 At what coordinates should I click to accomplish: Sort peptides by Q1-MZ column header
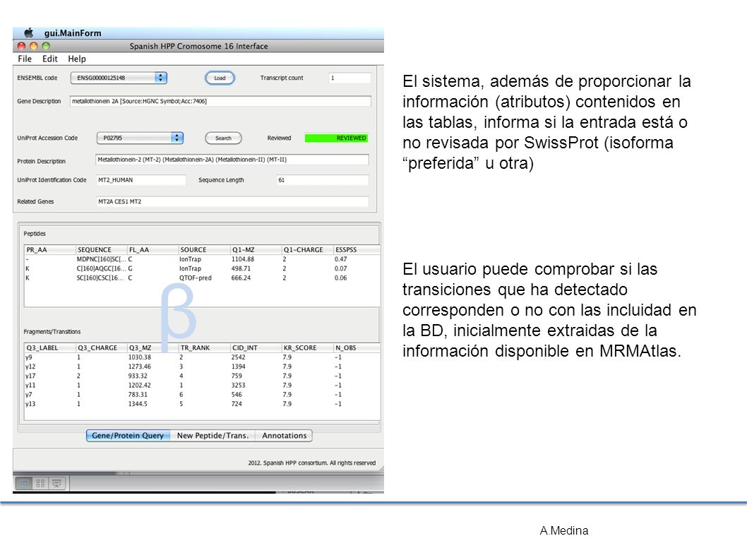[x=256, y=250]
